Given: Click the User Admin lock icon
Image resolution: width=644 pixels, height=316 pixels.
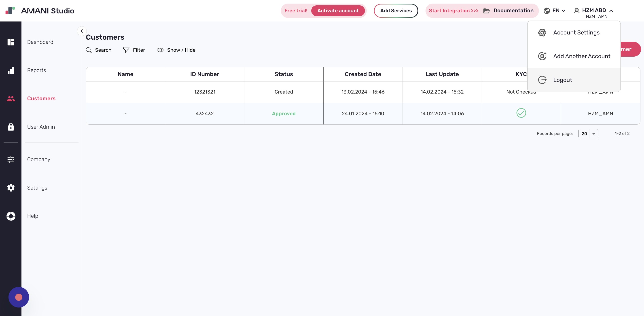Looking at the screenshot, I should pyautogui.click(x=11, y=127).
